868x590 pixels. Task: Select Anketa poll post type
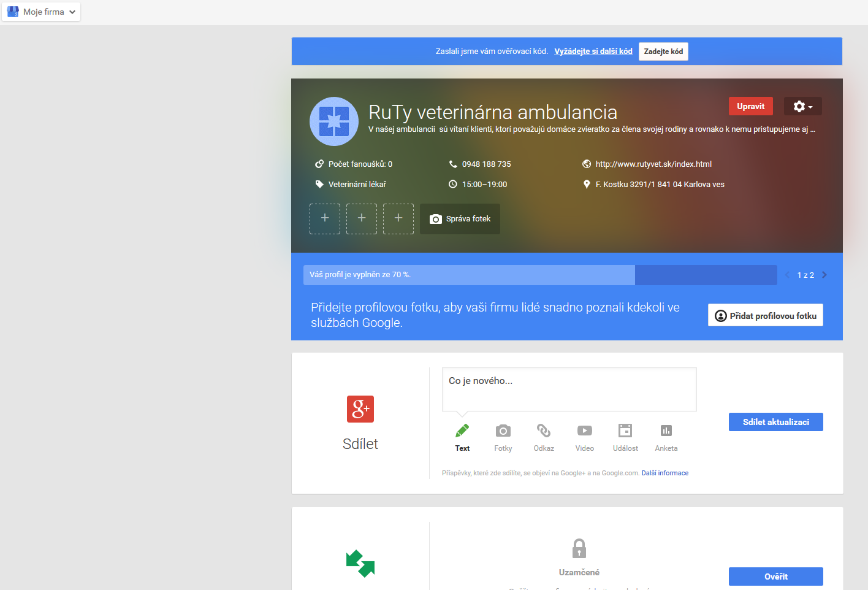(666, 437)
